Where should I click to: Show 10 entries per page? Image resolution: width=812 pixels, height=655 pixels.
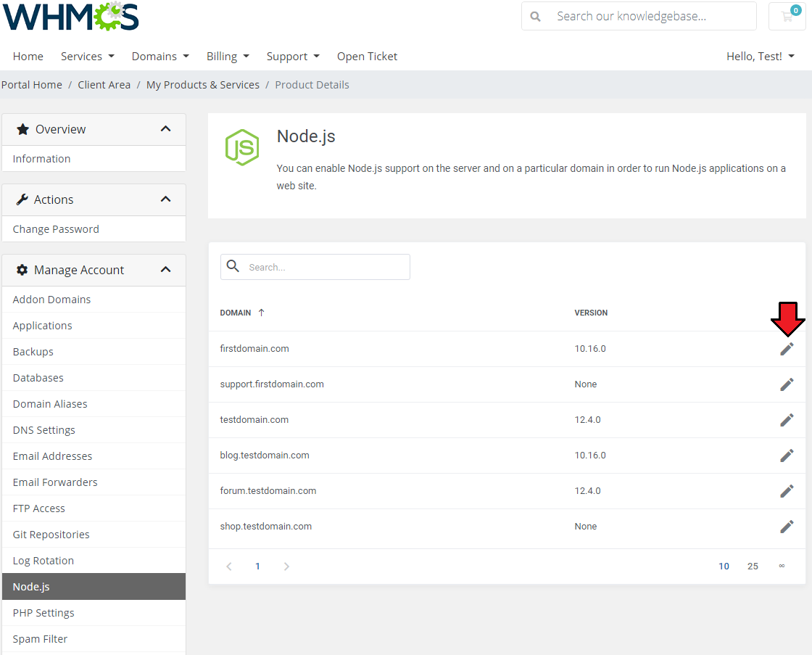coord(724,567)
